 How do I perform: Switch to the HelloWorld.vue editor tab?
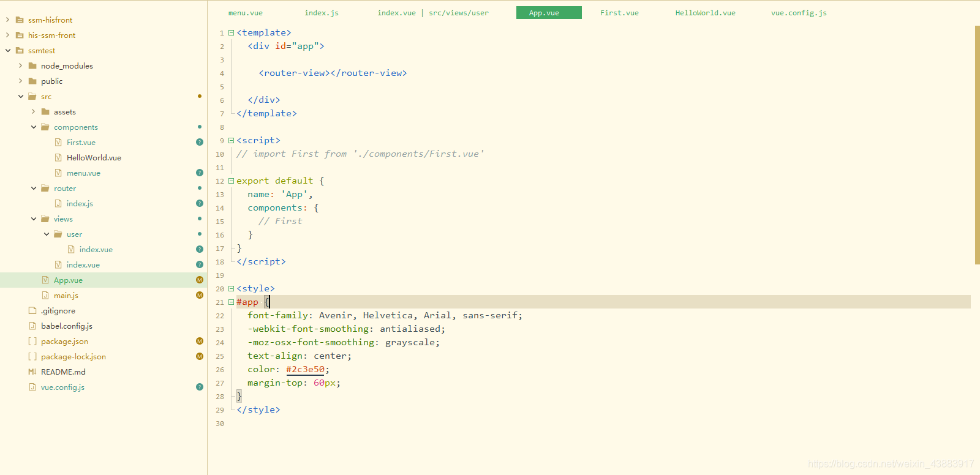706,13
